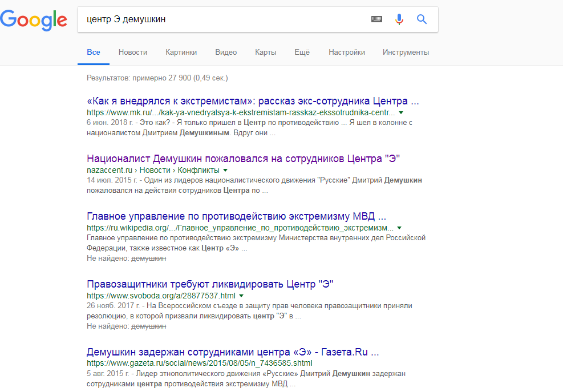563x392 pixels.
Task: Click 'Не найдено: демушкин' under svoboda result
Action: point(126,326)
